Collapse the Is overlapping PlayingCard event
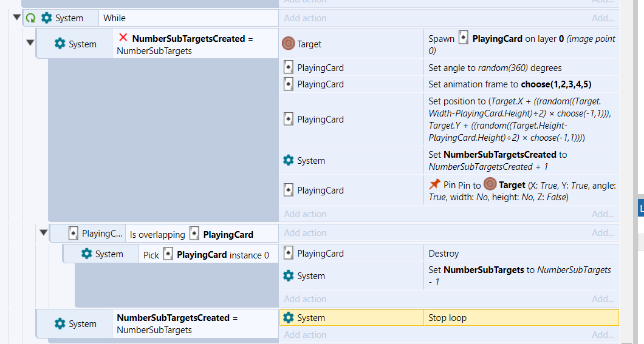Viewport: 644px width, 344px height. 44,233
